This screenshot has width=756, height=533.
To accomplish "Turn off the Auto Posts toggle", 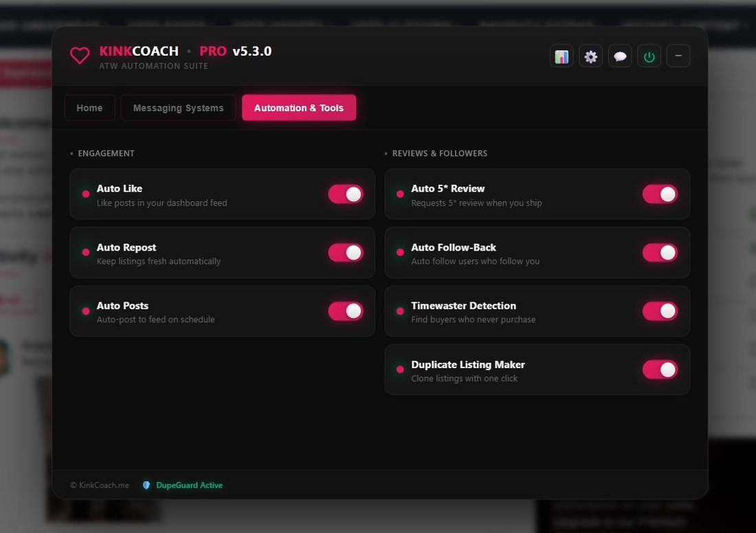I will pos(346,311).
